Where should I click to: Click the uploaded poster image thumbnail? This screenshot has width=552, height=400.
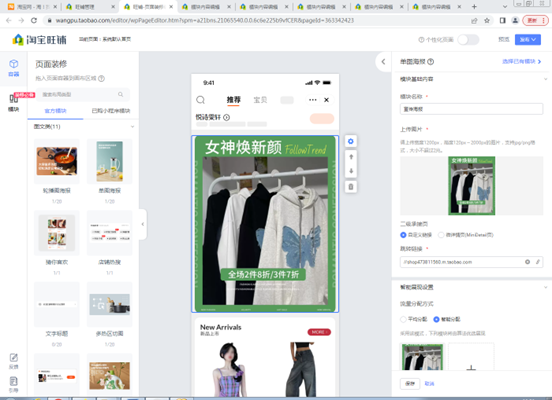coord(471,186)
